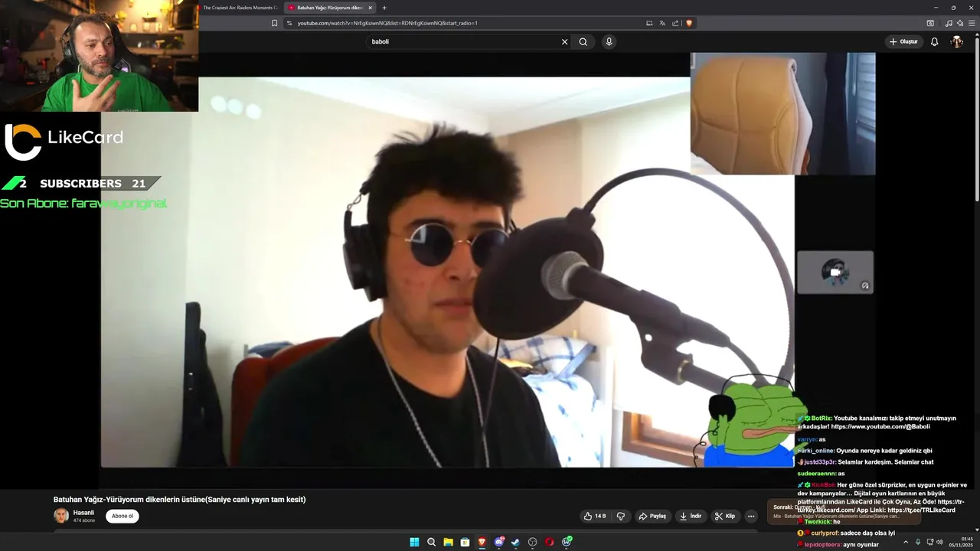Open the translate page icon
Image resolution: width=980 pixels, height=551 pixels.
pos(662,23)
